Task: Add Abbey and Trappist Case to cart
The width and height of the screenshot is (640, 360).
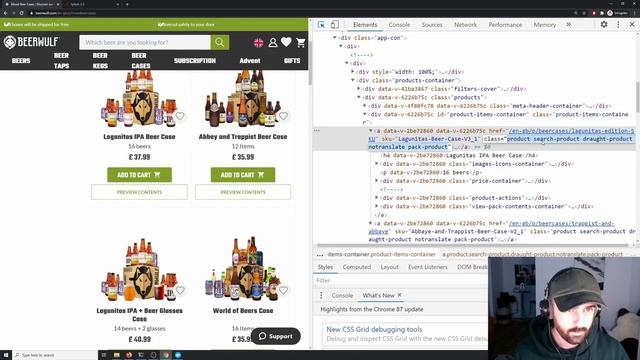Action: tap(243, 175)
